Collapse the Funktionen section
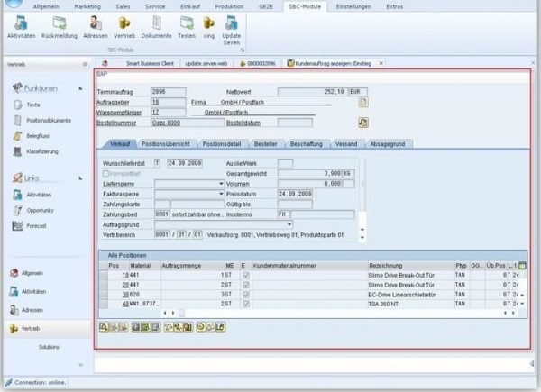 coord(80,88)
